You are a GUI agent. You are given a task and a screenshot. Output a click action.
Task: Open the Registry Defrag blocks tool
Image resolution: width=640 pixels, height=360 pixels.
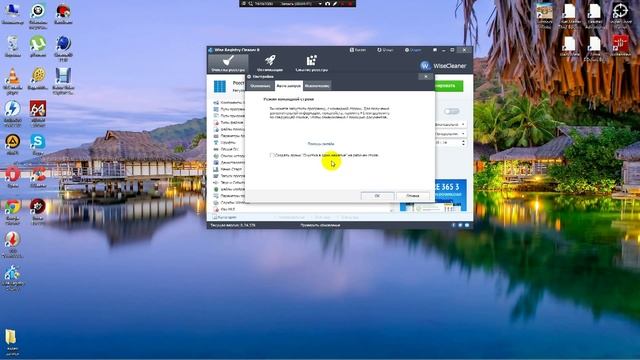point(311,64)
